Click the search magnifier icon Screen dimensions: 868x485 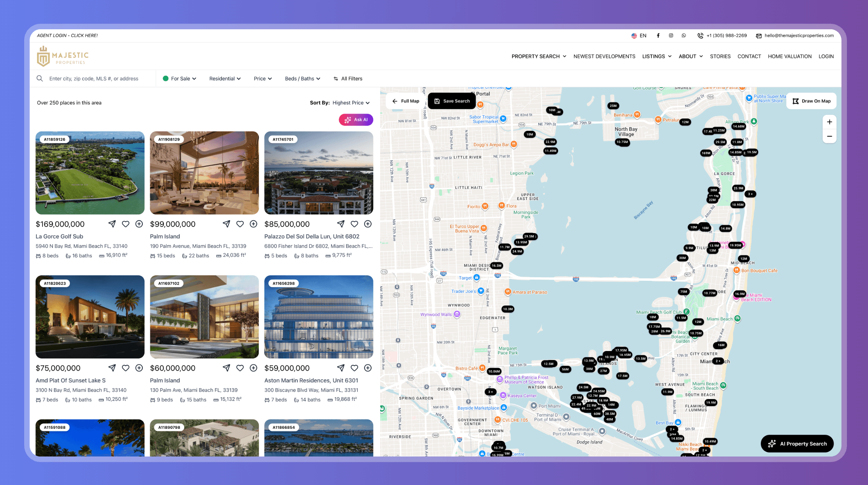coord(40,78)
